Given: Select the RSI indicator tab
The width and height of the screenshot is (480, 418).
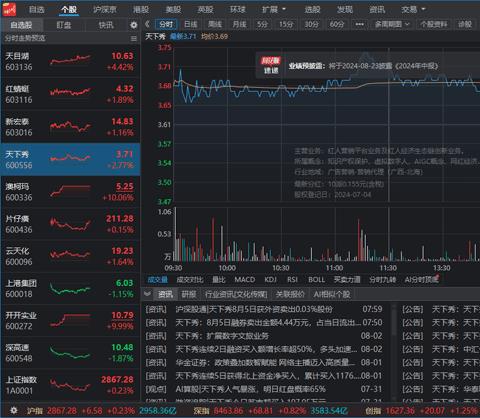Looking at the screenshot, I should tap(292, 280).
